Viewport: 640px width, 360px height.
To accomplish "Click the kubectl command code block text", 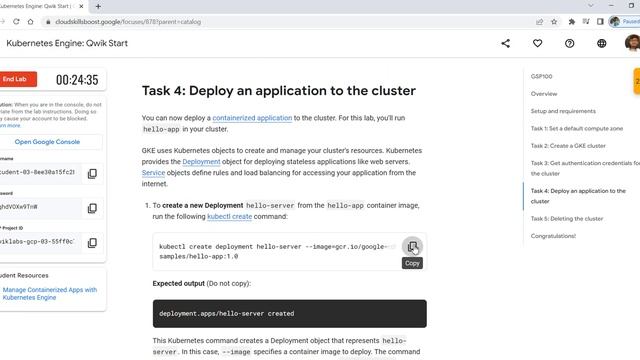I will point(277,251).
